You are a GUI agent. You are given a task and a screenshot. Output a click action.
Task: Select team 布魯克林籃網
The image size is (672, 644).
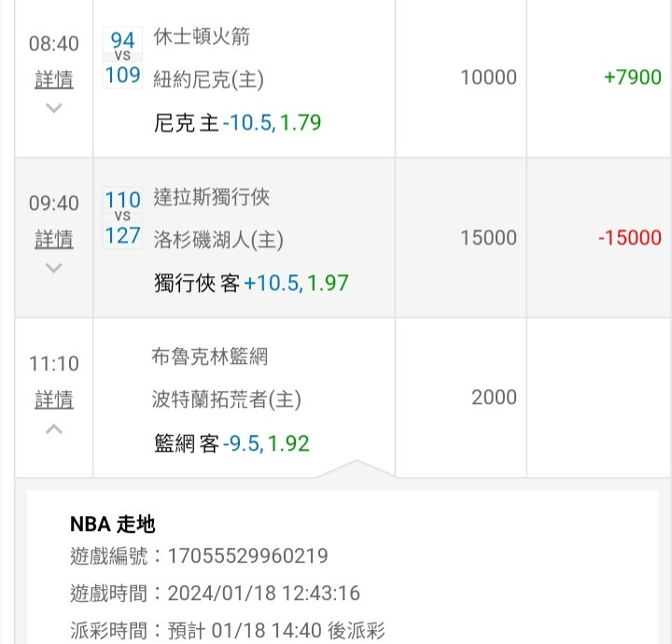tap(210, 357)
